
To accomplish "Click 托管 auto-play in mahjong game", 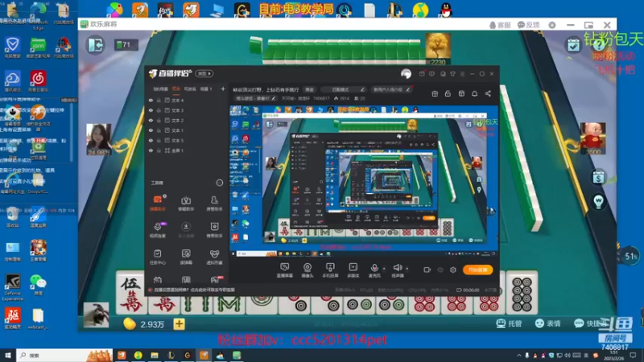I will point(510,323).
